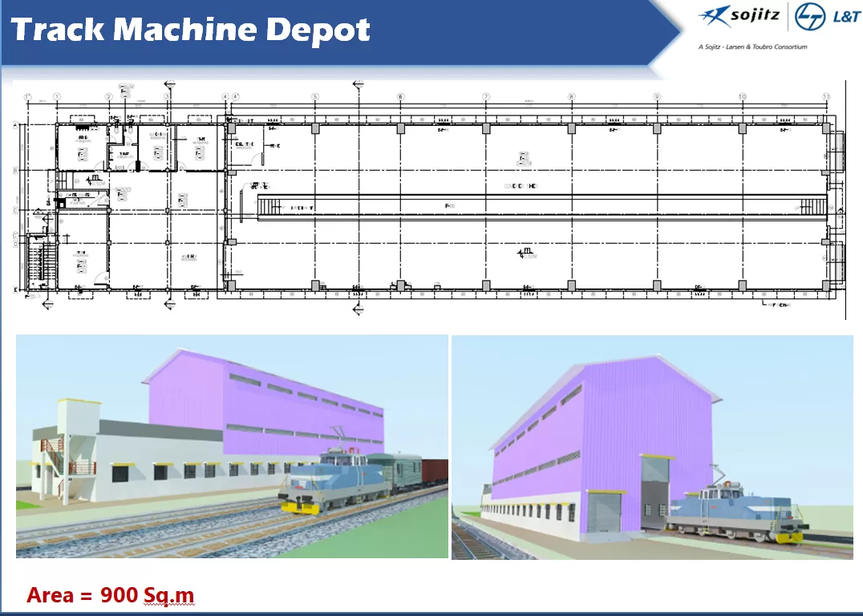Select the floor plan drawing
863x616 pixels.
pos(433,197)
